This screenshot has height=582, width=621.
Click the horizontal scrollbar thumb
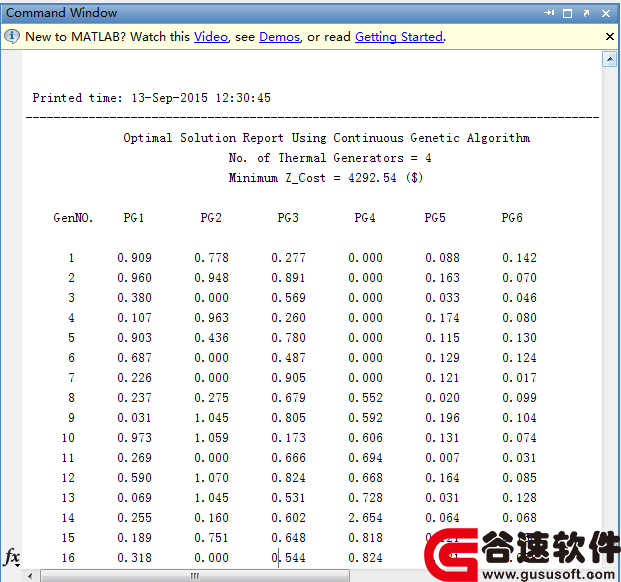(x=195, y=576)
